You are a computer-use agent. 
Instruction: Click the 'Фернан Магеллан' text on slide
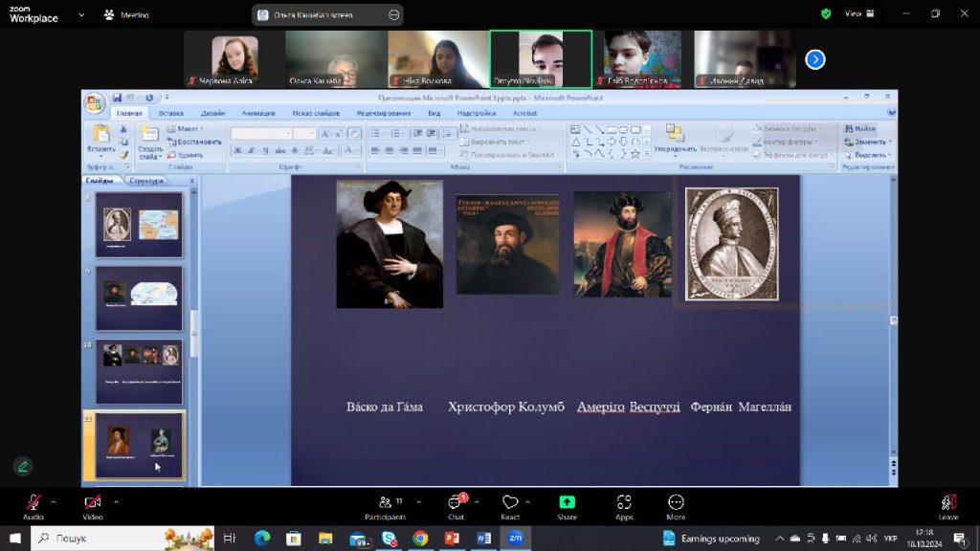tap(741, 407)
